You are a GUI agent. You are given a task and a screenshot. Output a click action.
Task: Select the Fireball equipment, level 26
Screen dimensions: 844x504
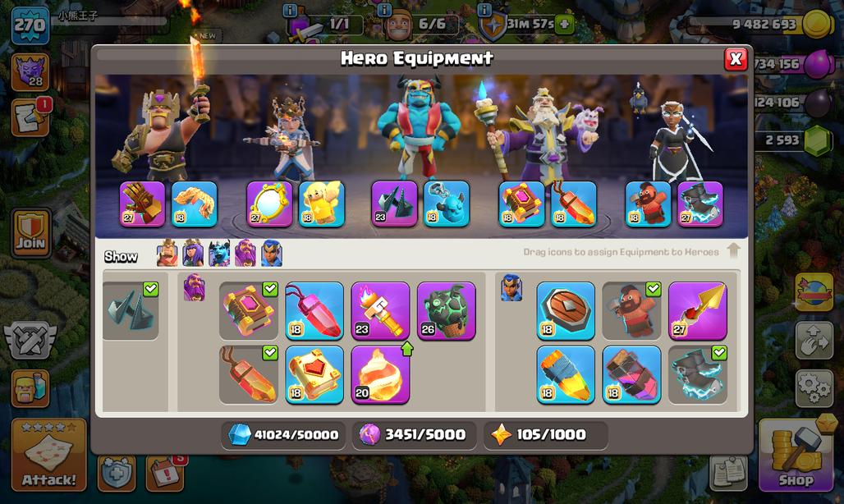click(447, 311)
